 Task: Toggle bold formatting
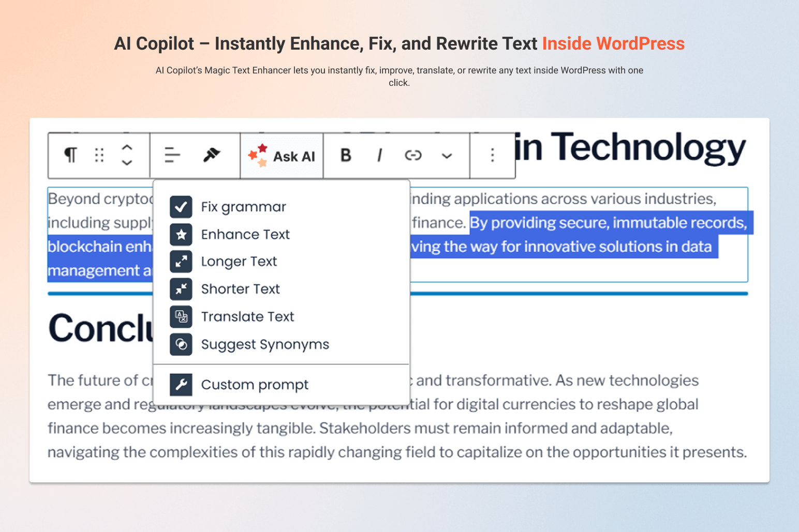click(x=346, y=155)
